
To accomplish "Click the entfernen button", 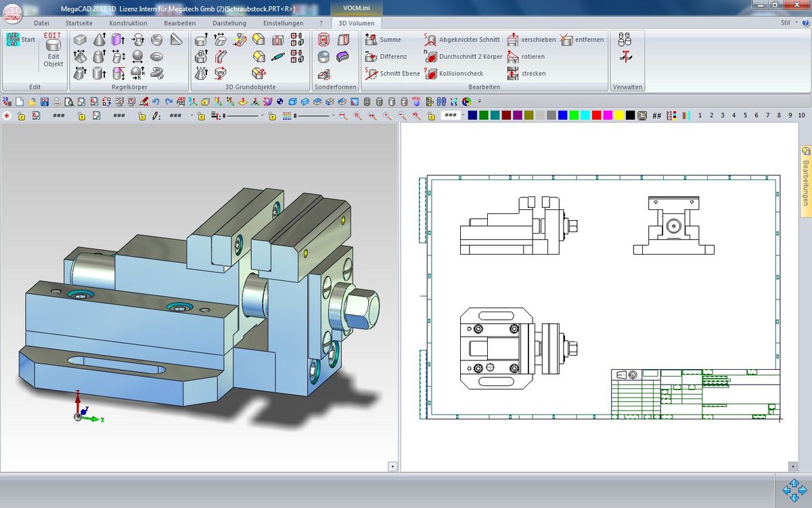I will coord(582,40).
